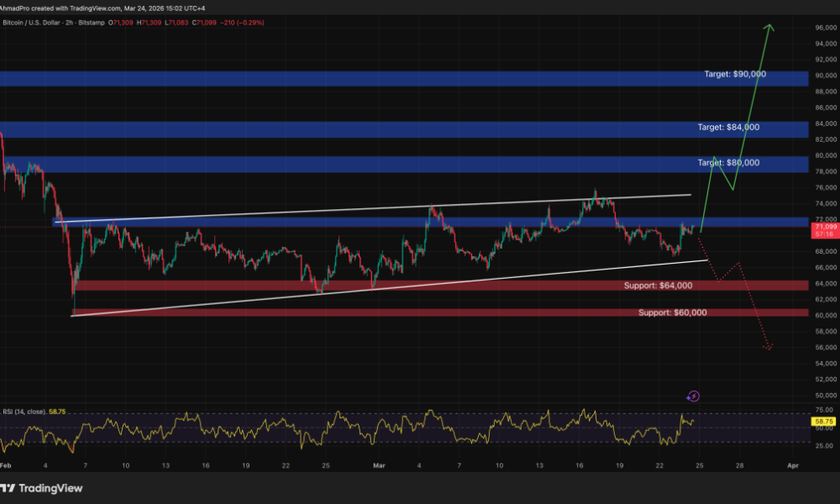Select the Target: $84,000 zone label
The width and height of the screenshot is (840, 504).
coord(728,127)
